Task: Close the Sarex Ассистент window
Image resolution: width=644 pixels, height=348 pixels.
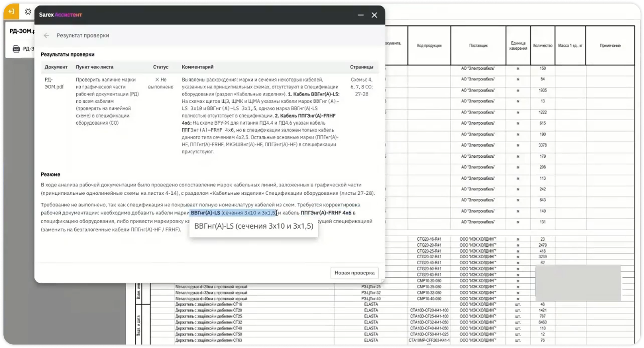Action: [374, 15]
